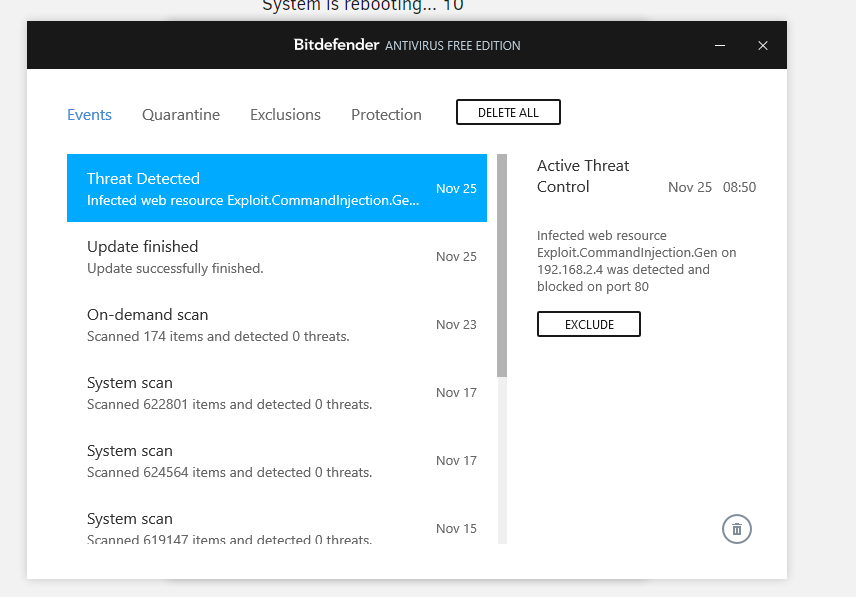Open the Events tab

[89, 115]
